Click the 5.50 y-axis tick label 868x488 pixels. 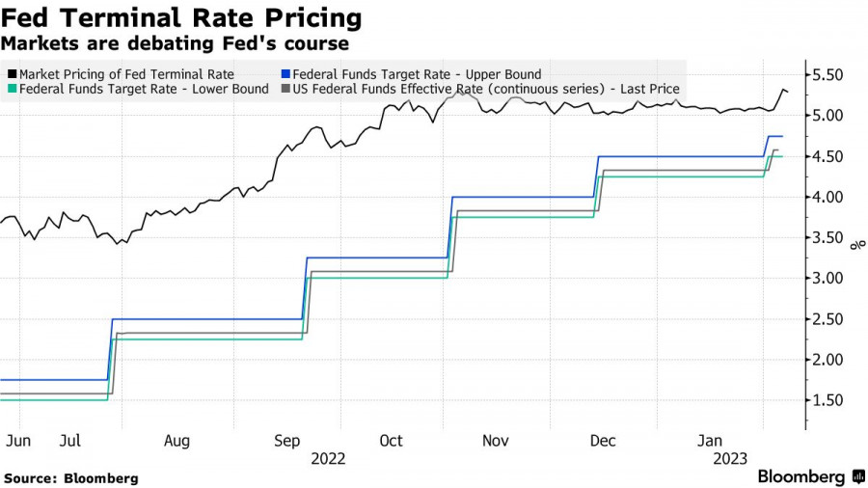tap(829, 75)
